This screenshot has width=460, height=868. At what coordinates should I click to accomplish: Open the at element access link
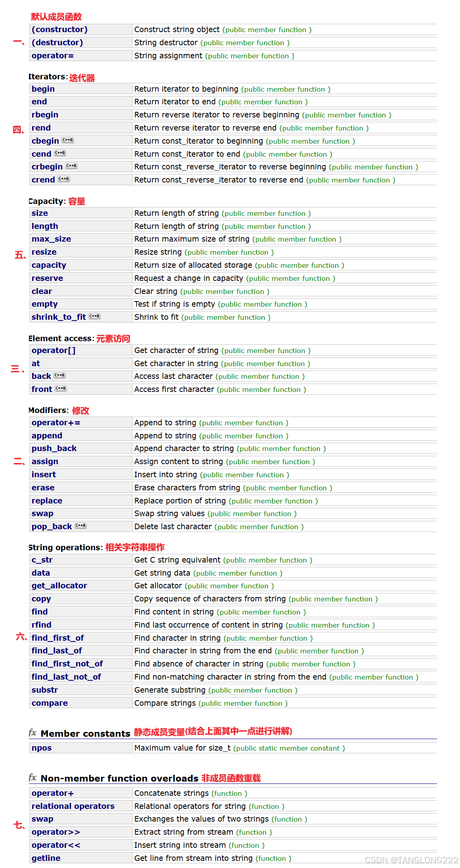click(36, 363)
